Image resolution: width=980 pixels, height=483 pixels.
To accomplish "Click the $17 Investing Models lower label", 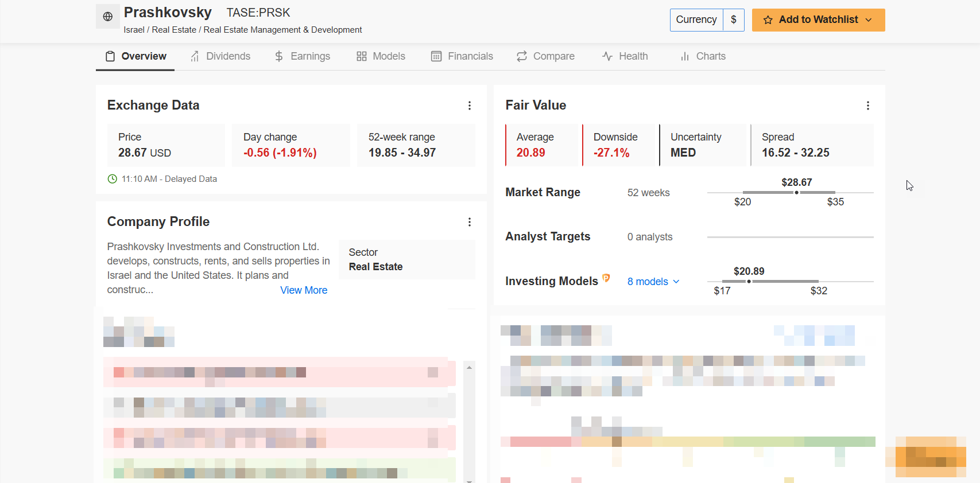I will click(x=722, y=291).
